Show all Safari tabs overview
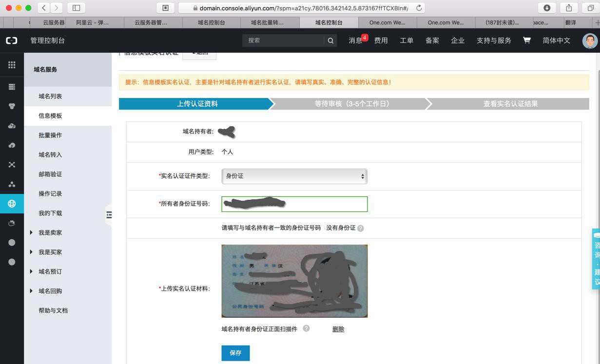Screen dimensions: 600x364 [591, 8]
